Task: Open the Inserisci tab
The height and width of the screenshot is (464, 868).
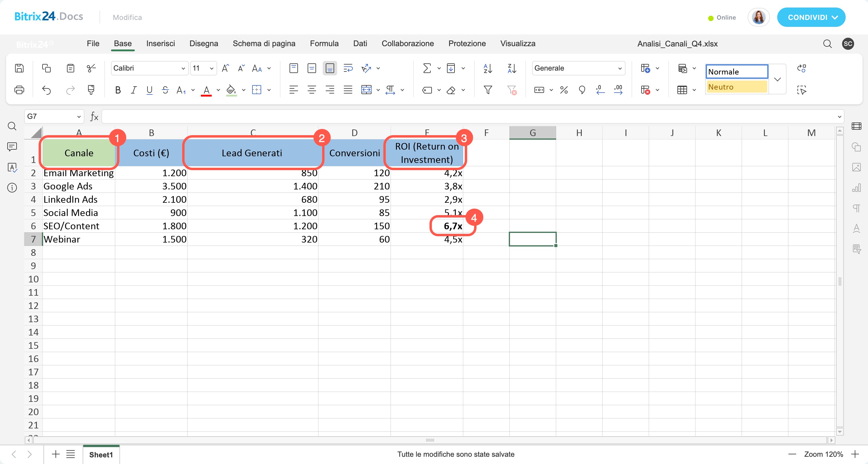Action: pos(160,43)
